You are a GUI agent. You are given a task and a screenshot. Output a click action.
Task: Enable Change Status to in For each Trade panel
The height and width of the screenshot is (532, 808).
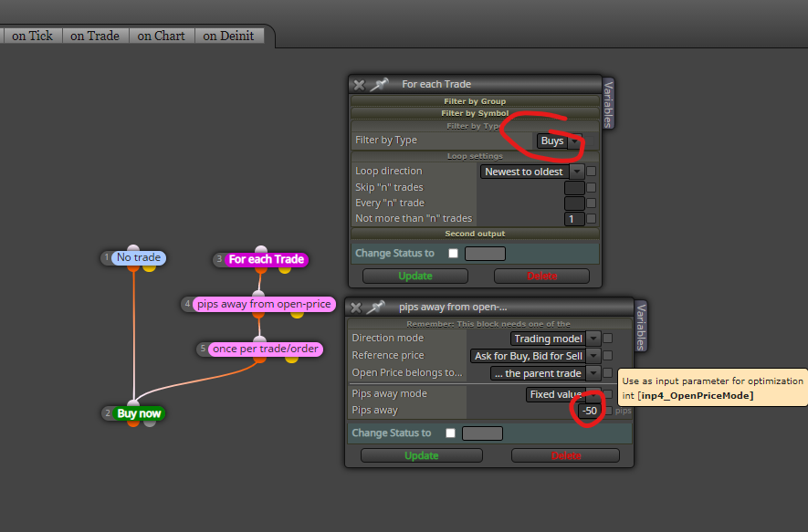pos(453,254)
